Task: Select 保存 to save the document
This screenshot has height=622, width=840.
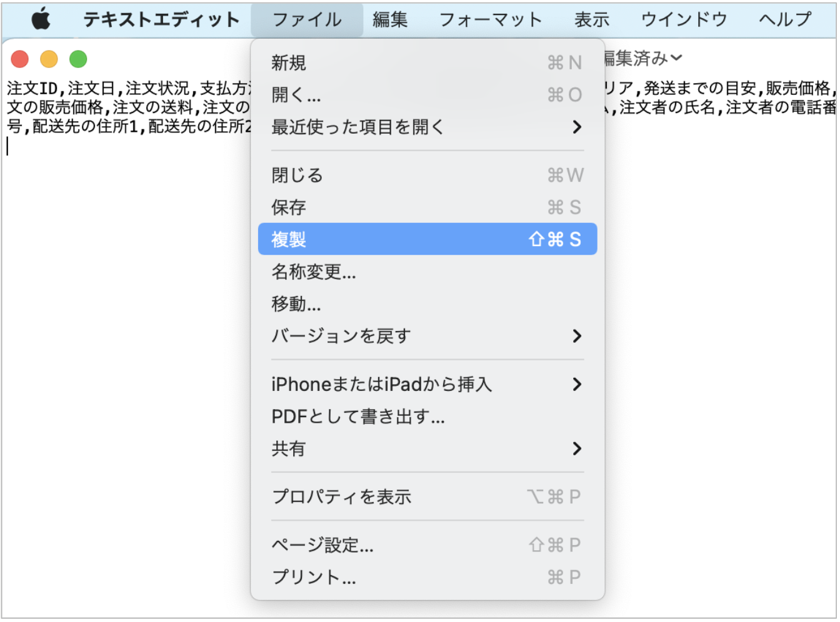Action: point(427,207)
